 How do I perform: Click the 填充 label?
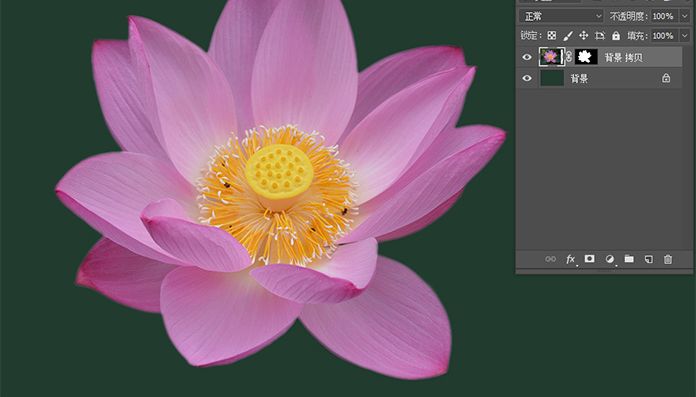637,36
